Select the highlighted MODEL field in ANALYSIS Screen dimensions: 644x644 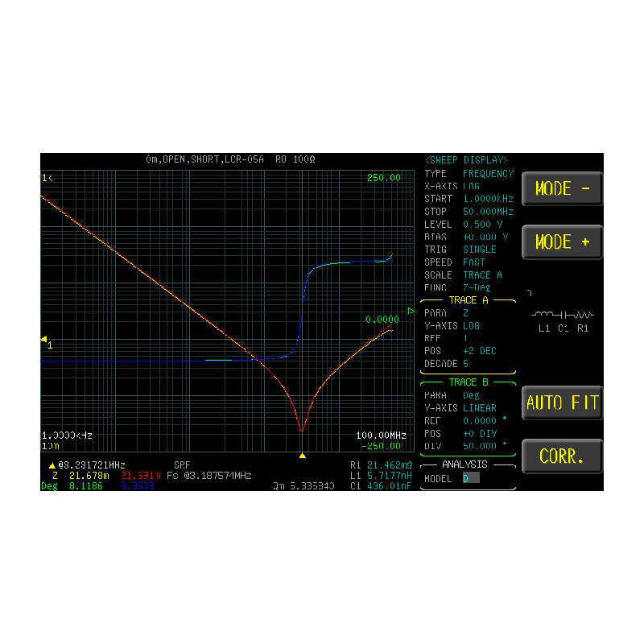coord(471,478)
